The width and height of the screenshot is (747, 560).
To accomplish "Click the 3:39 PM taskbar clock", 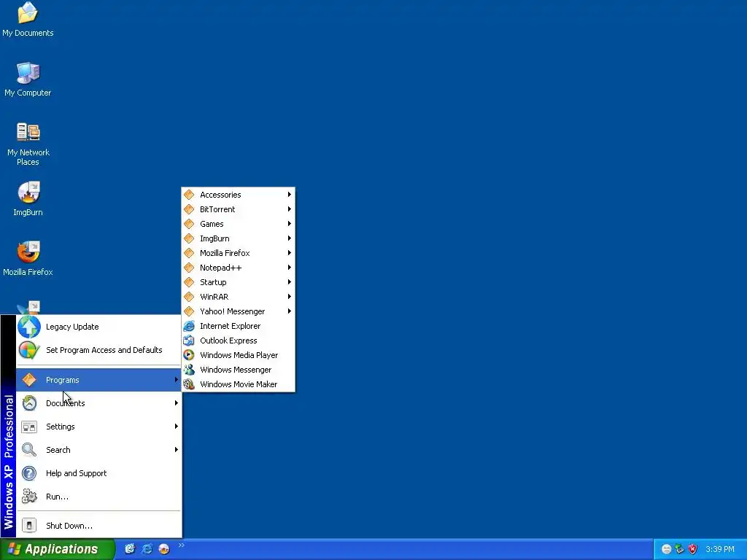I will (720, 550).
